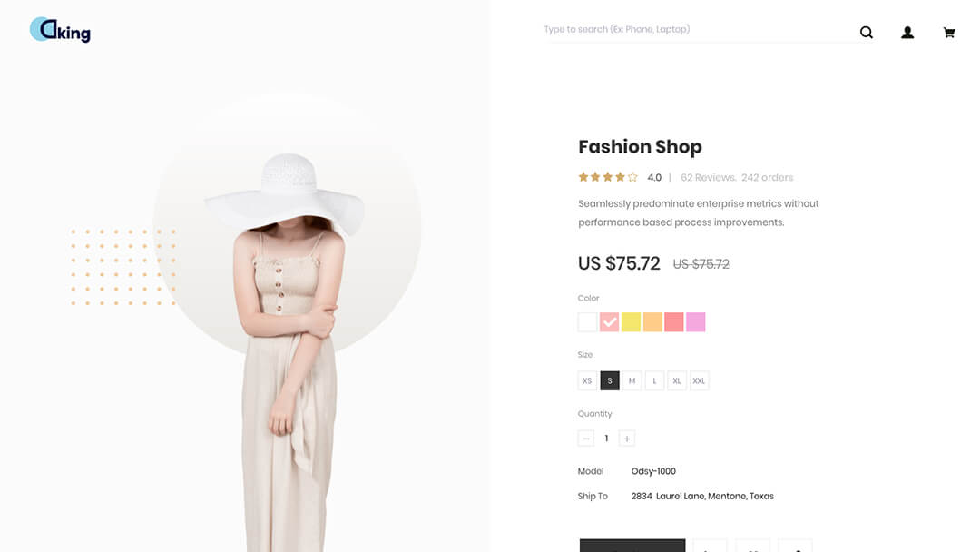Open the shopping cart icon
This screenshot has width=980, height=552.
(x=949, y=33)
